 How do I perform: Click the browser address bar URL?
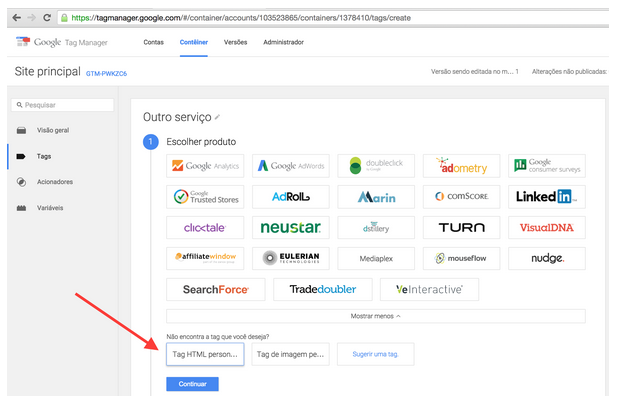tap(241, 18)
